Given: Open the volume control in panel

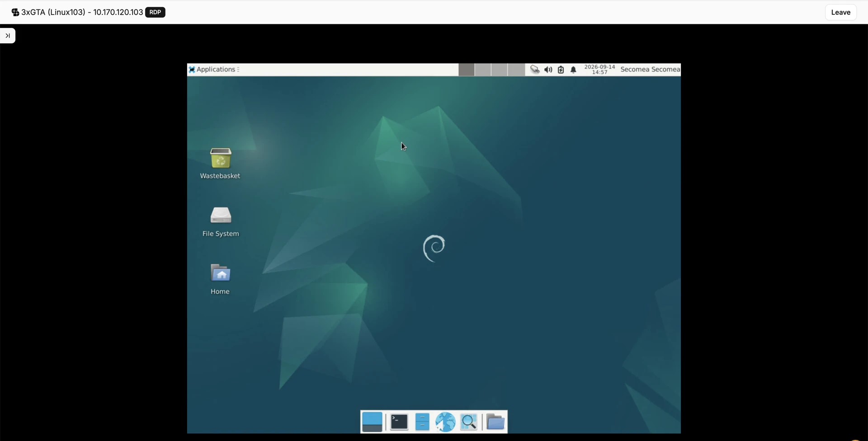Looking at the screenshot, I should point(548,70).
